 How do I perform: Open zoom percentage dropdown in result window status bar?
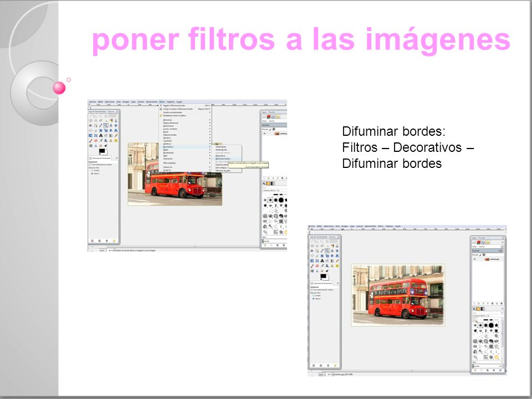333,374
